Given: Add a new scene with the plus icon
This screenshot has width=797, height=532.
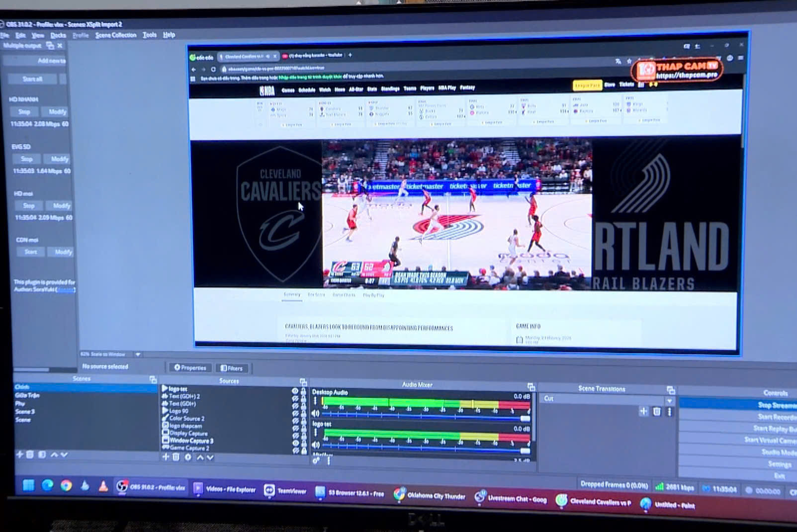Looking at the screenshot, I should tap(19, 454).
